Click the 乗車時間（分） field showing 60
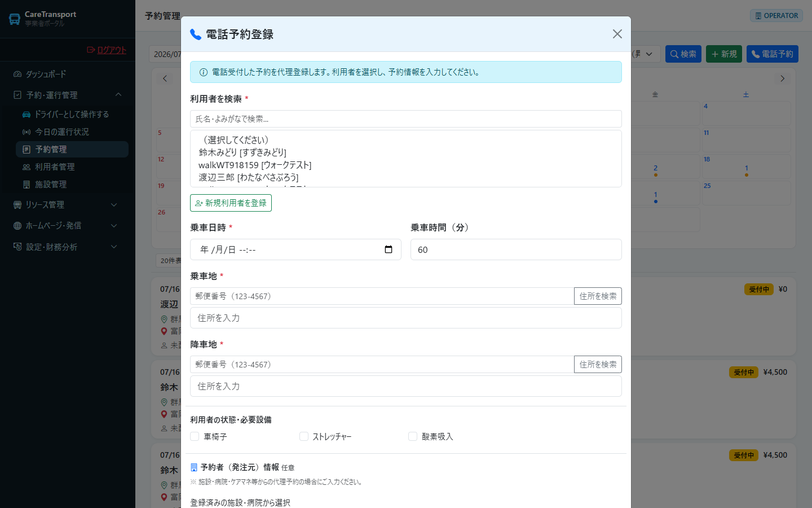This screenshot has width=812, height=508. pyautogui.click(x=516, y=249)
